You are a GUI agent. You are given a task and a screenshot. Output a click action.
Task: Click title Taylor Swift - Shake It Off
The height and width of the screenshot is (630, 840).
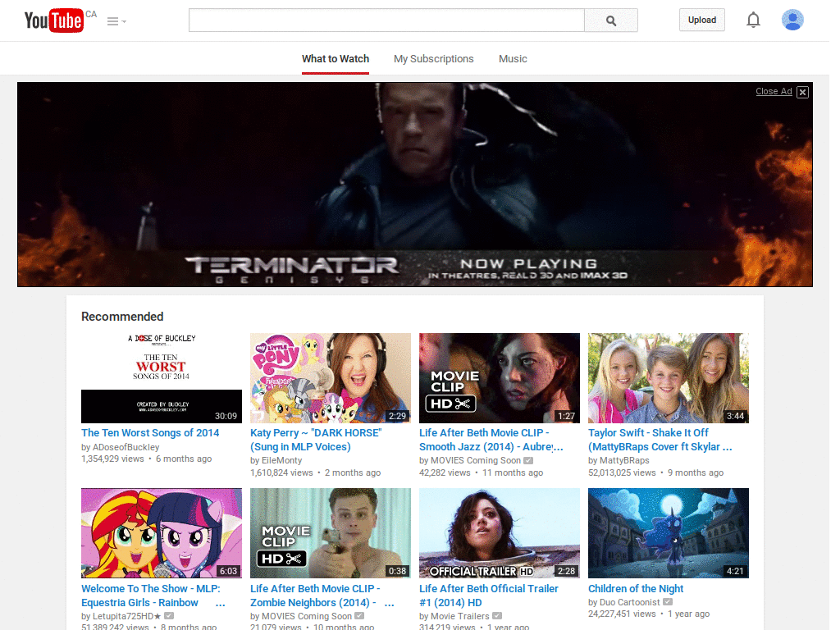click(660, 440)
